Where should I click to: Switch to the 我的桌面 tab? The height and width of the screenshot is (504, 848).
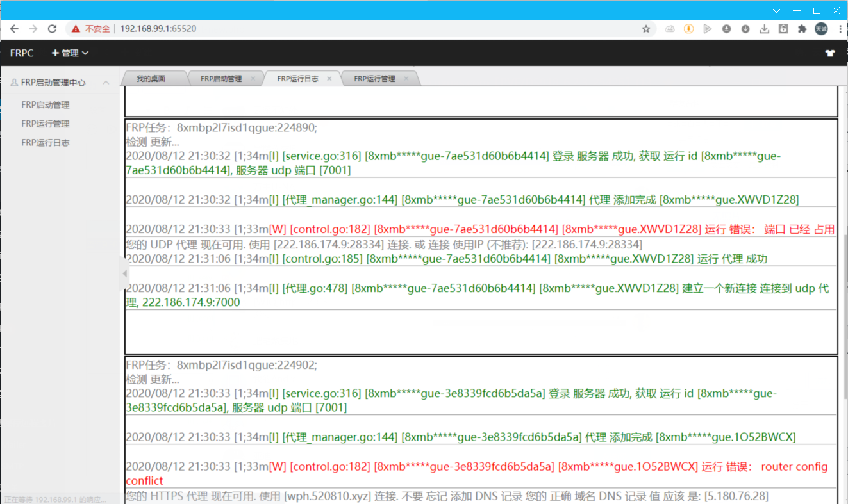[x=151, y=79]
